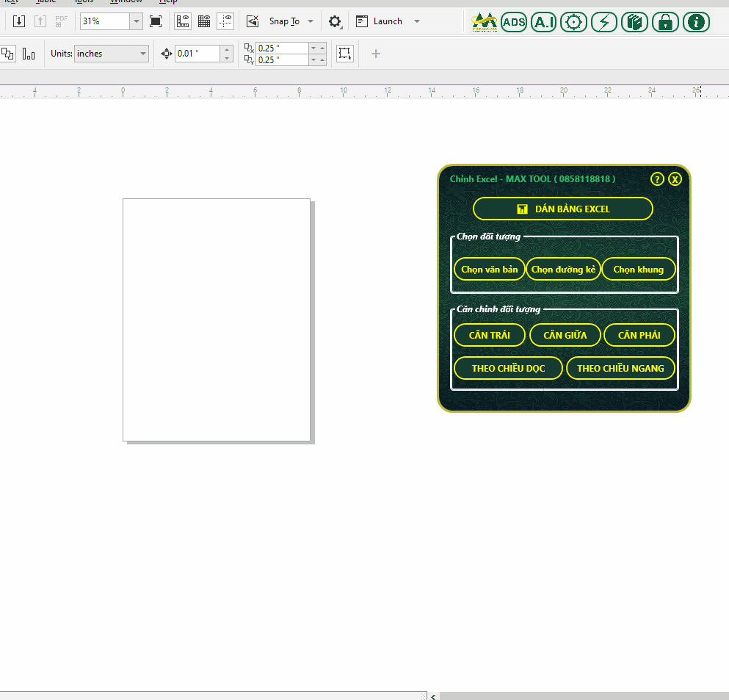
Task: Open the zoom level 31% dropdown
Action: 137,21
